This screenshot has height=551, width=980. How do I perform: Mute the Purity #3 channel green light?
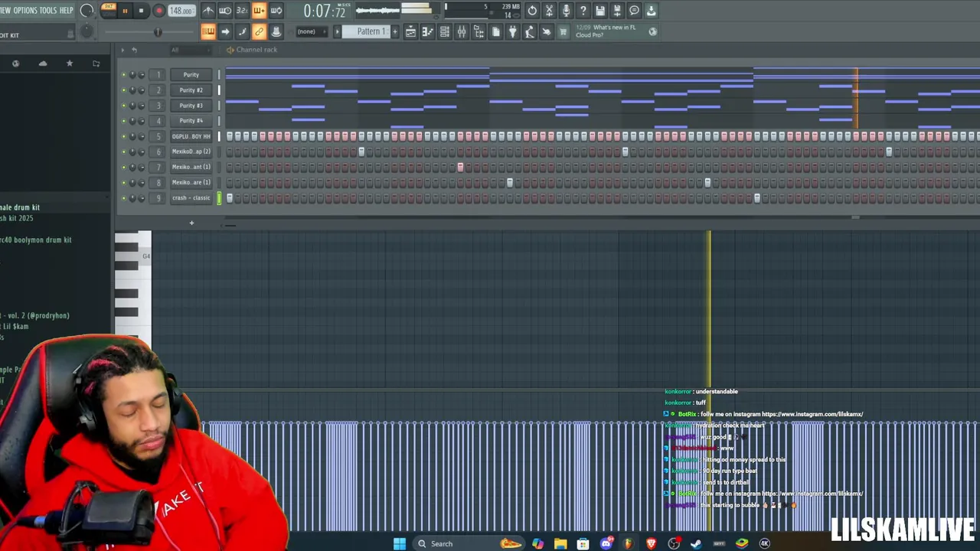pyautogui.click(x=123, y=106)
